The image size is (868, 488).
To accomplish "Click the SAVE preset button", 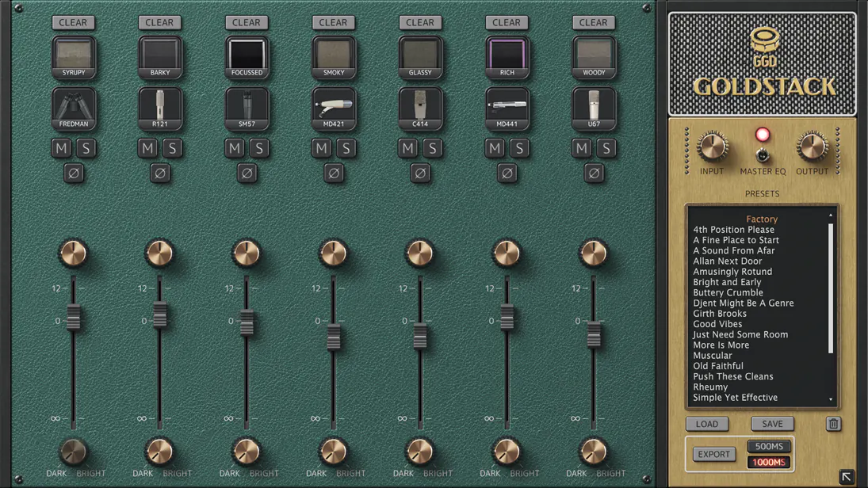I will click(772, 424).
